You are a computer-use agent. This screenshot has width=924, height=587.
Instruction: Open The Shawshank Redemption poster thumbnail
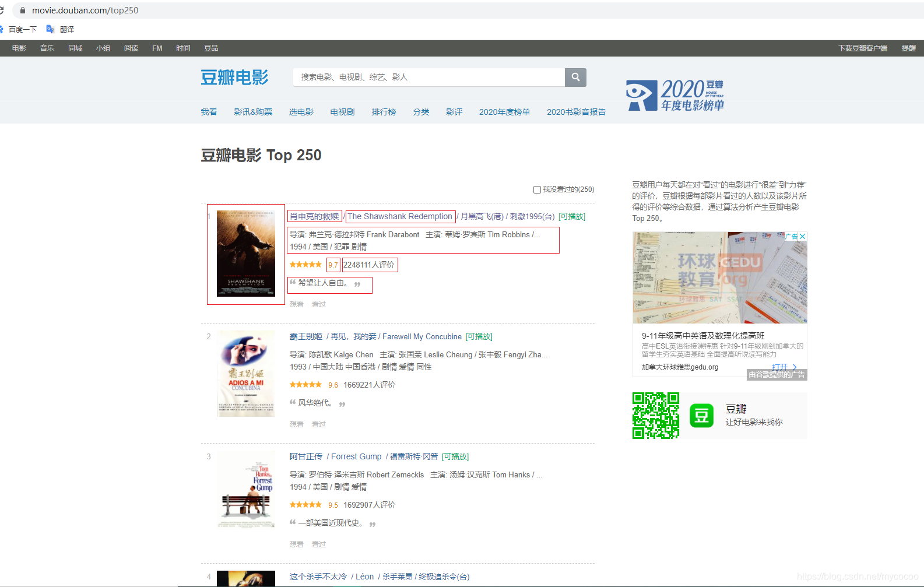[246, 254]
